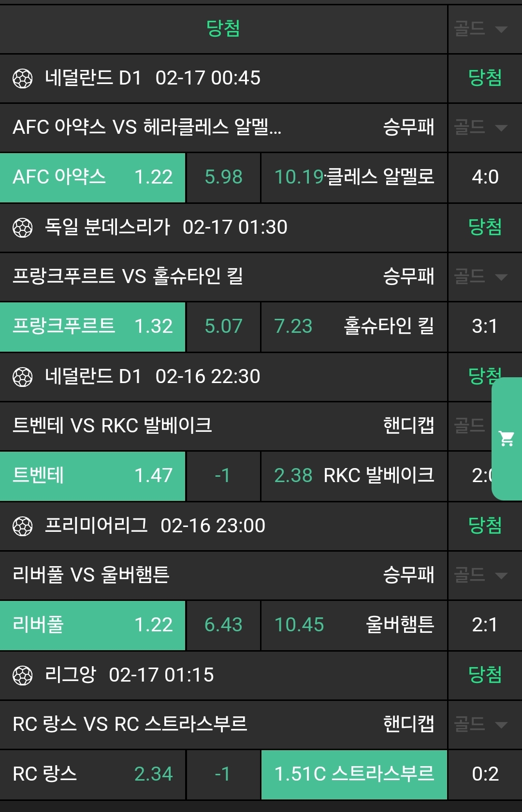This screenshot has width=522, height=812.
Task: Tap the soccer ball icon beside 프리미어리그
Action: click(x=22, y=526)
